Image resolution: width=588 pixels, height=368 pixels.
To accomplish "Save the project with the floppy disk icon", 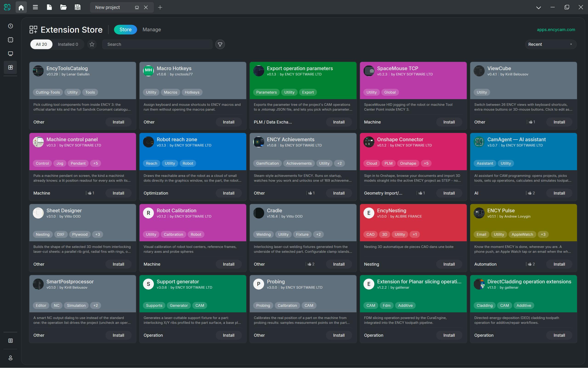I will 77,7.
